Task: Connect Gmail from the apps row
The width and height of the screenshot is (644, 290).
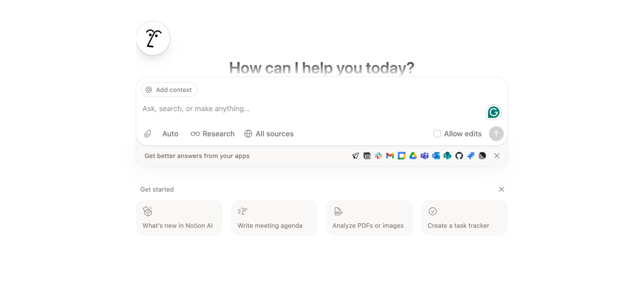Action: click(390, 156)
